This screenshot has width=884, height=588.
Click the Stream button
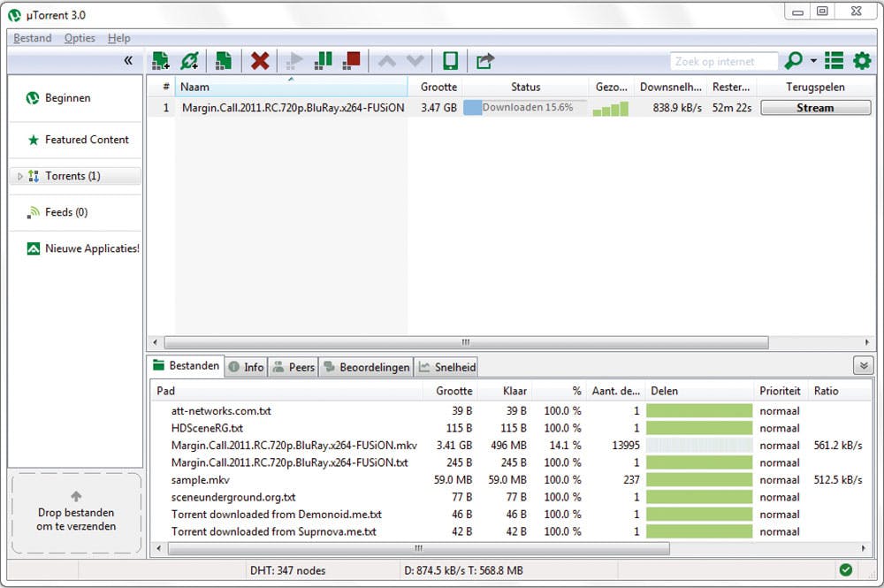tap(815, 108)
